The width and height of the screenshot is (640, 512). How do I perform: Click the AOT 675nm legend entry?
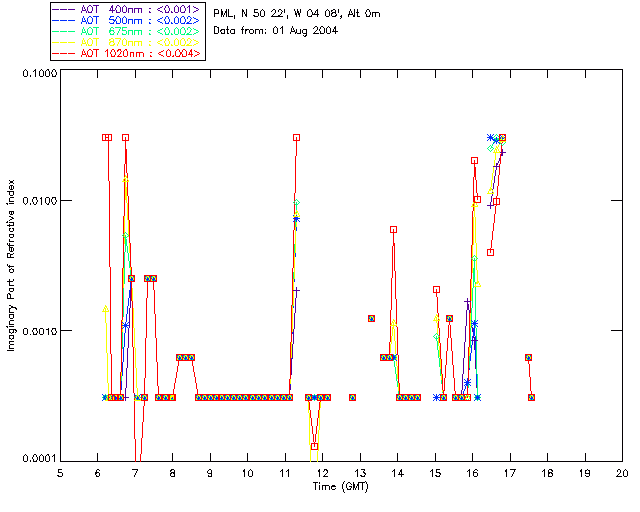pos(127,31)
